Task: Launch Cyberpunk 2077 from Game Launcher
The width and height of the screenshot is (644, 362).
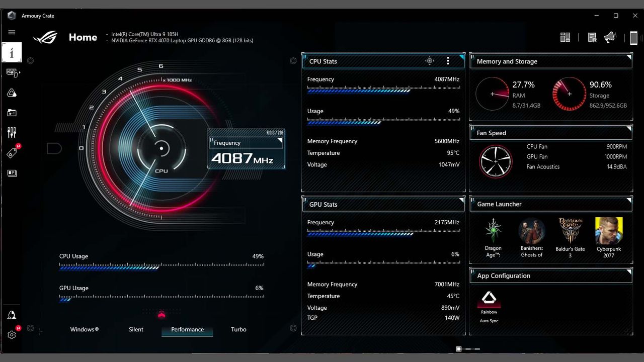Action: tap(609, 238)
